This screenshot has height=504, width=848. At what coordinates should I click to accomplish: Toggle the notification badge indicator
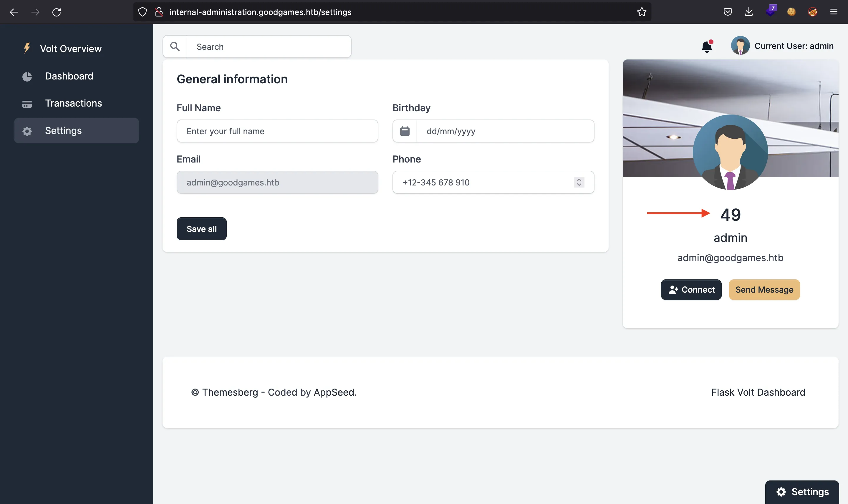tap(710, 41)
